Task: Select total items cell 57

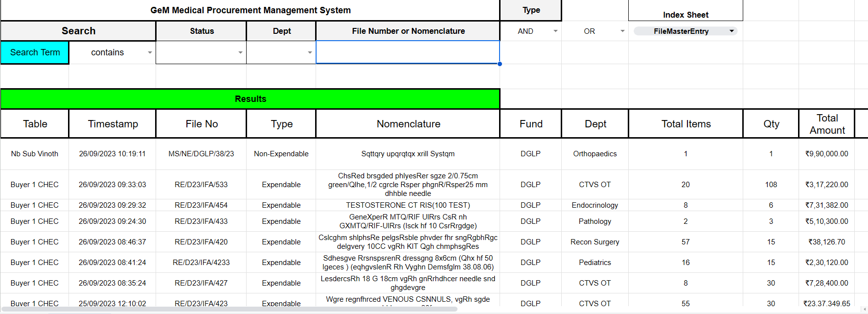Action: tap(685, 242)
